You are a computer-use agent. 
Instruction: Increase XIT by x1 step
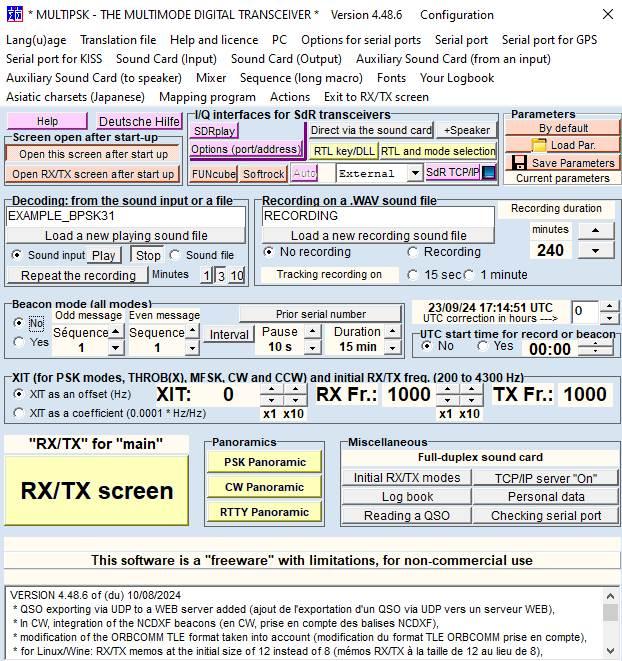pyautogui.click(x=272, y=389)
